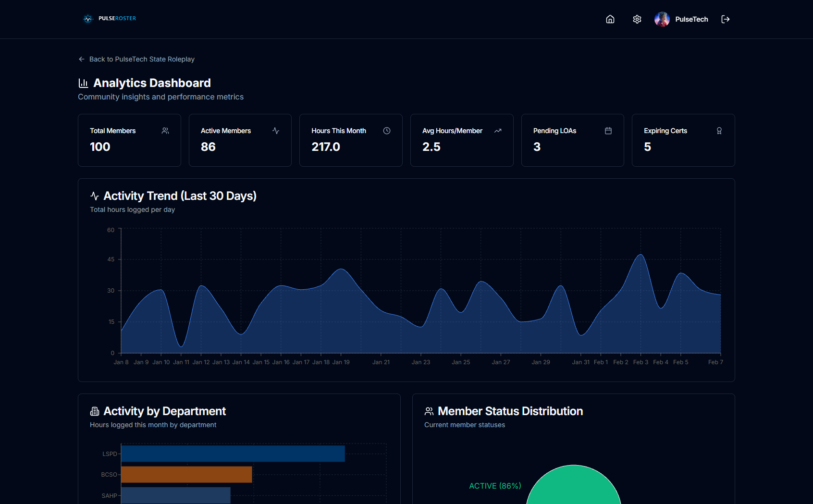Click the LSPD bar in department chart
Image resolution: width=813 pixels, height=504 pixels.
pos(233,454)
